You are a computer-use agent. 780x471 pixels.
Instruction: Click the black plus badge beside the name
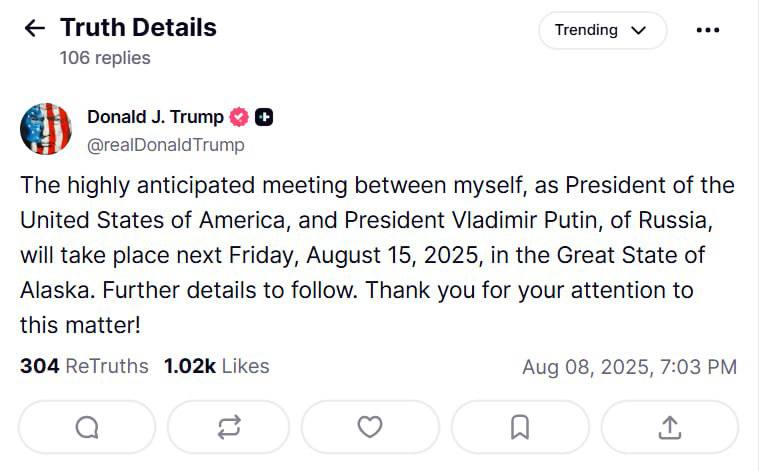pos(264,117)
